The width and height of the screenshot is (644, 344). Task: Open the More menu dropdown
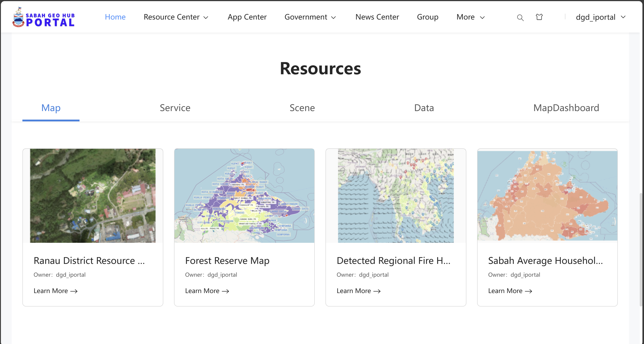[x=470, y=17]
